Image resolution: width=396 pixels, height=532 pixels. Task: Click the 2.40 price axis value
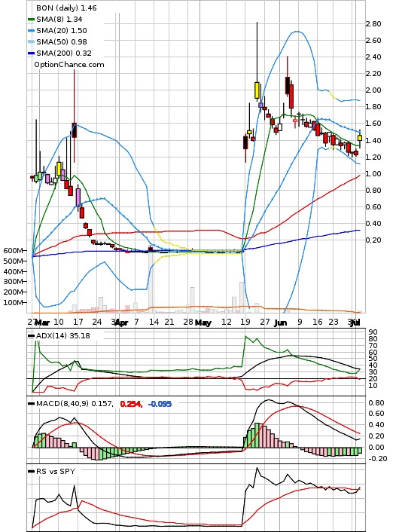[x=373, y=57]
